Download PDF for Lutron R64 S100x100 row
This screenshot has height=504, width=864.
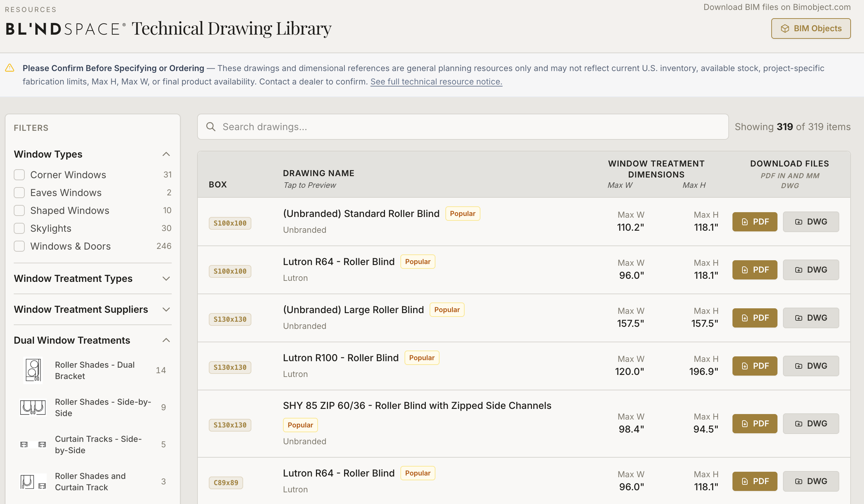(x=755, y=270)
